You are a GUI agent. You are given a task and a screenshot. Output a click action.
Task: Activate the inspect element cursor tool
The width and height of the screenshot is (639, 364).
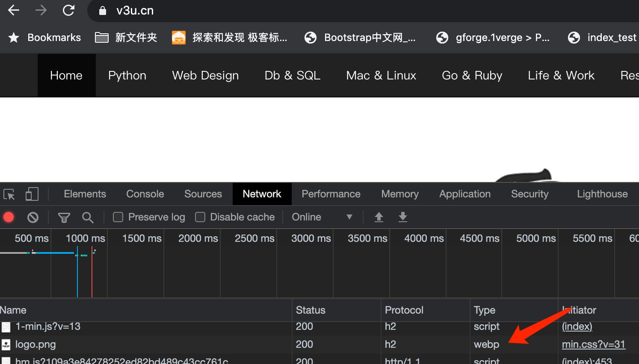click(9, 194)
